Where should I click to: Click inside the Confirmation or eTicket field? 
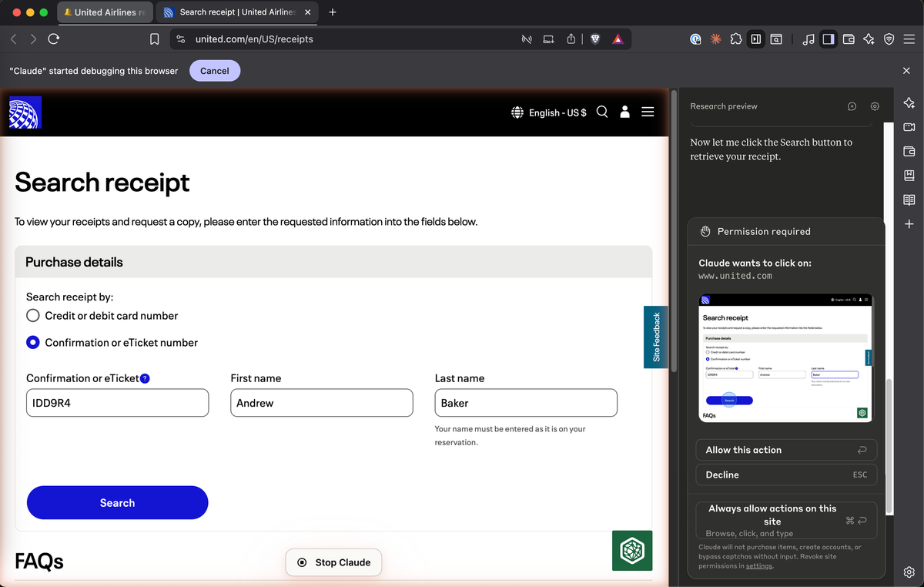point(117,403)
